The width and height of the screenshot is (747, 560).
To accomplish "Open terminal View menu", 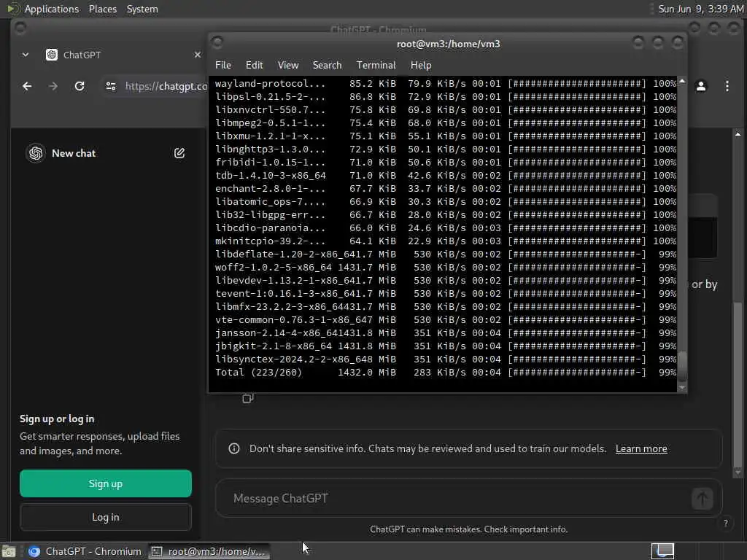I will point(287,65).
